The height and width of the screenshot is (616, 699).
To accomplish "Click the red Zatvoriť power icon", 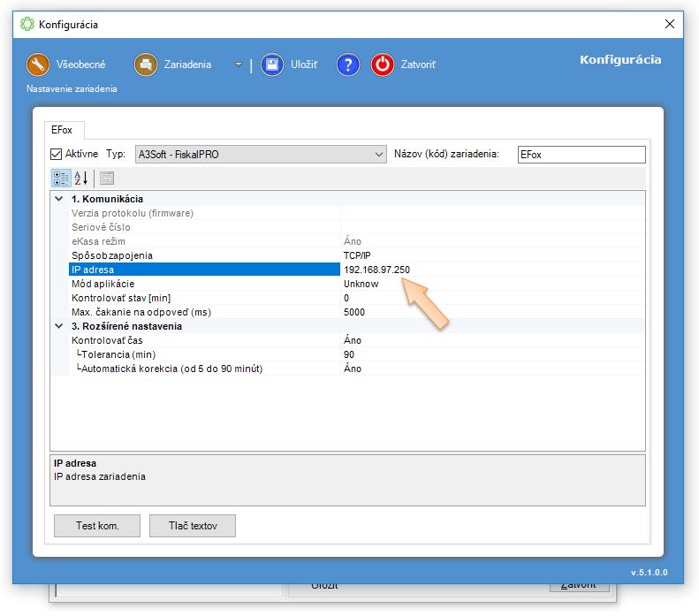I will pyautogui.click(x=383, y=65).
